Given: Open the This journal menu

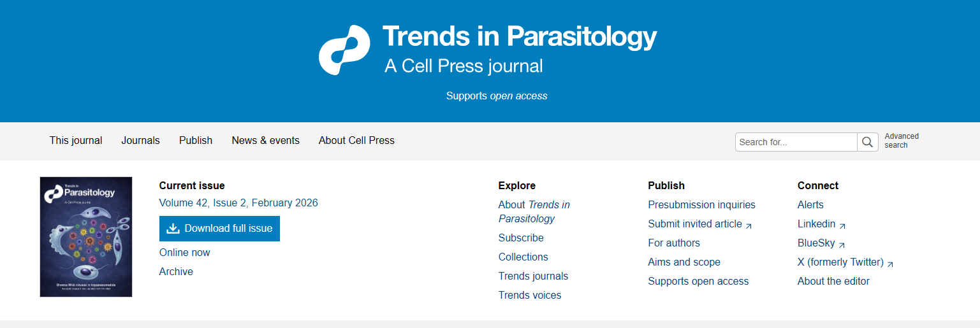Looking at the screenshot, I should [x=76, y=141].
